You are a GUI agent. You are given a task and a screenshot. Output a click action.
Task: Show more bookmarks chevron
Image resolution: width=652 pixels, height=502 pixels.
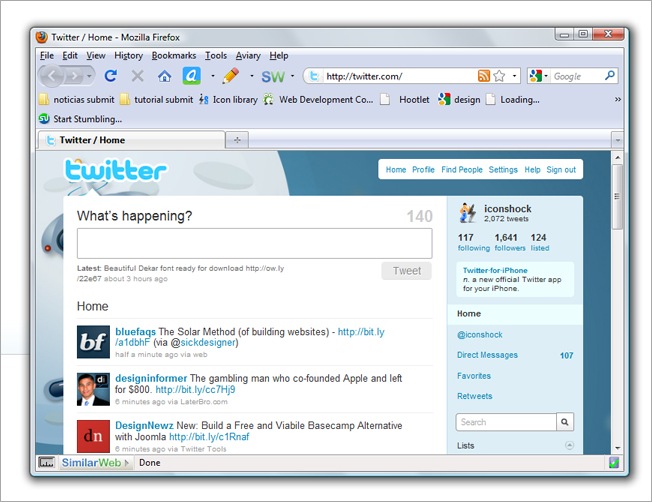pos(617,99)
